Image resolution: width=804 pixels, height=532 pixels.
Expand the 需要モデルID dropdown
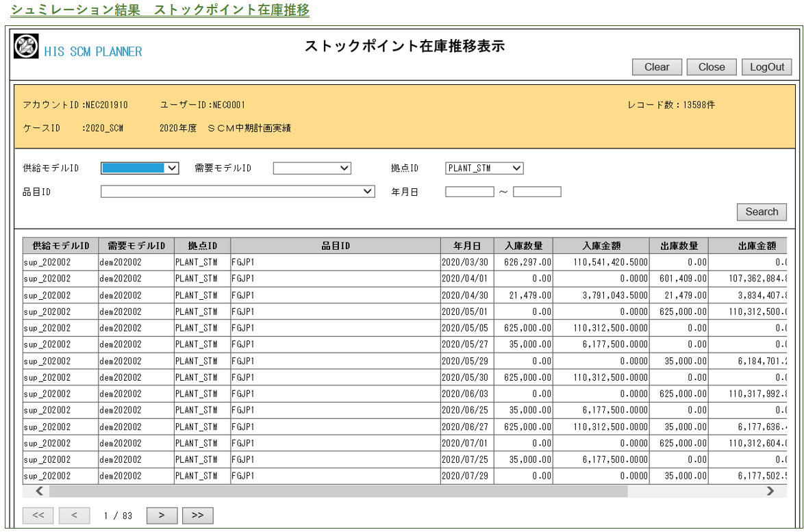click(x=312, y=168)
